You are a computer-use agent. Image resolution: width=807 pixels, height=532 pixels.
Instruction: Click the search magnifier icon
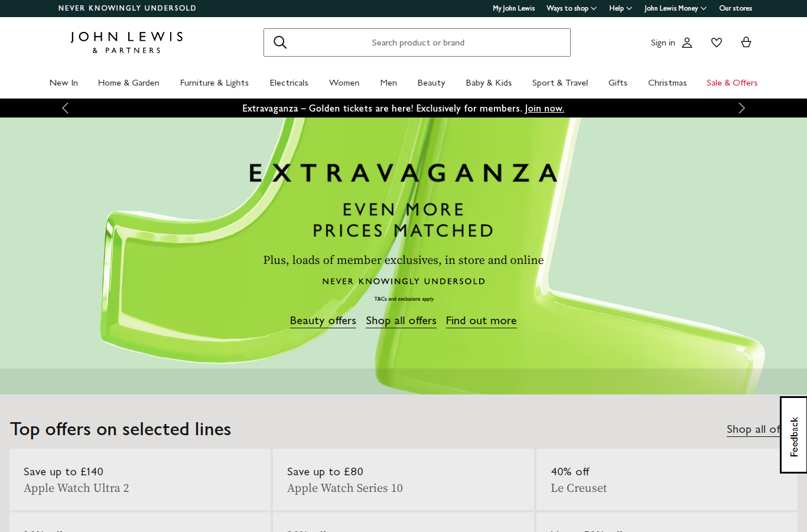tap(280, 43)
